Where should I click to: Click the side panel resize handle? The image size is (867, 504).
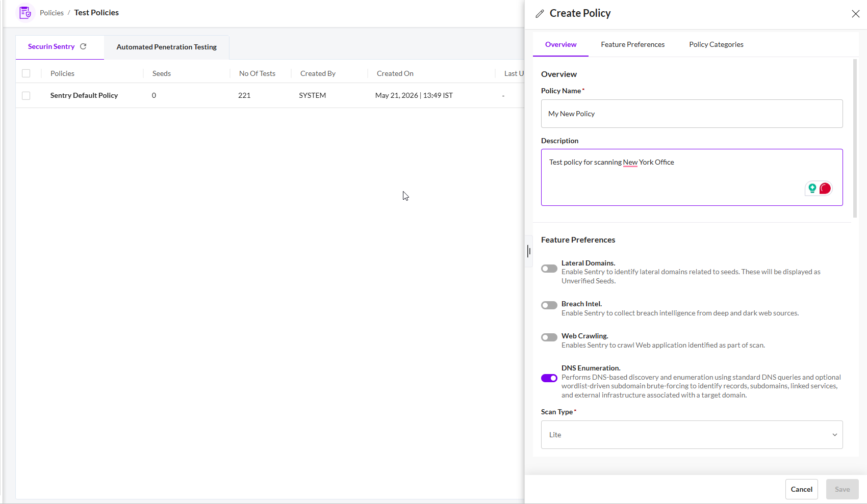click(529, 251)
